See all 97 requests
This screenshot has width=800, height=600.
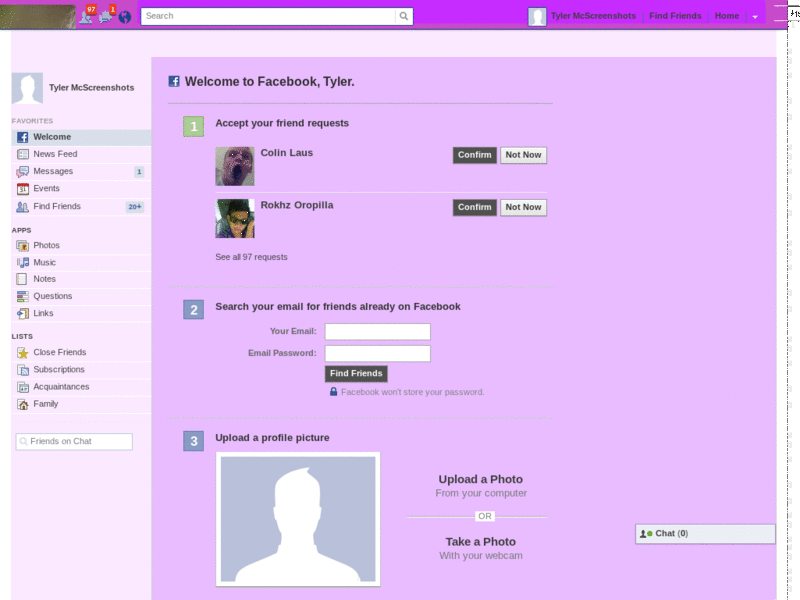tap(251, 257)
